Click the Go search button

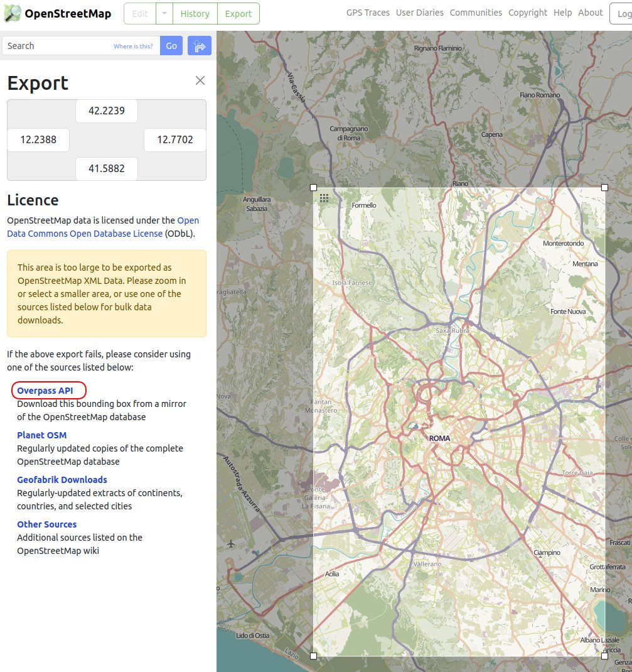tap(171, 45)
